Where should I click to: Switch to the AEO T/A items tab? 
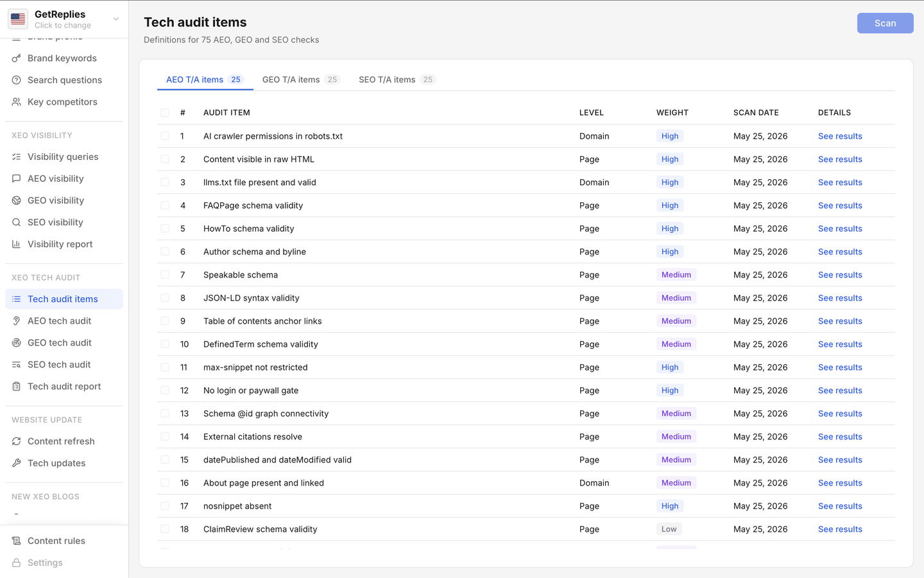205,80
